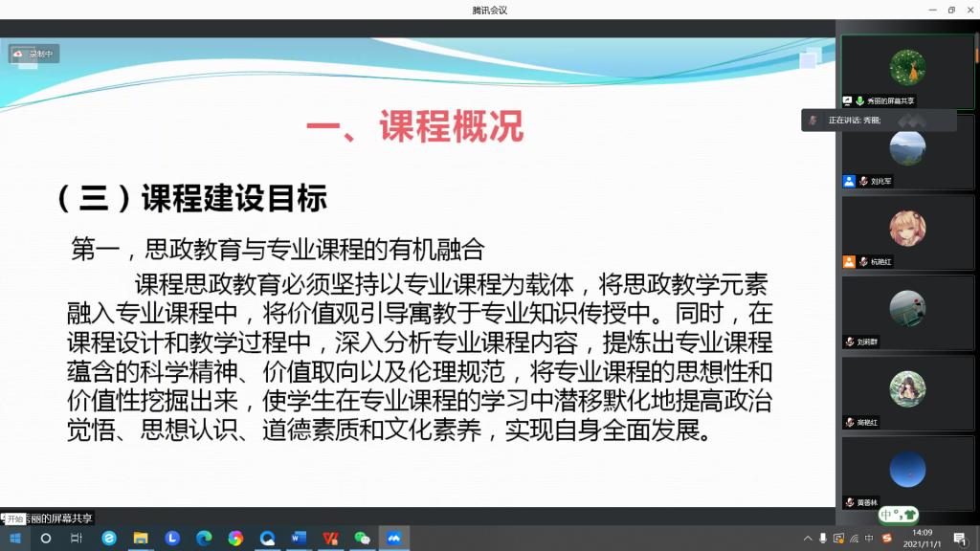
Task: Open Tencent Meeting from the taskbar
Action: click(x=392, y=539)
